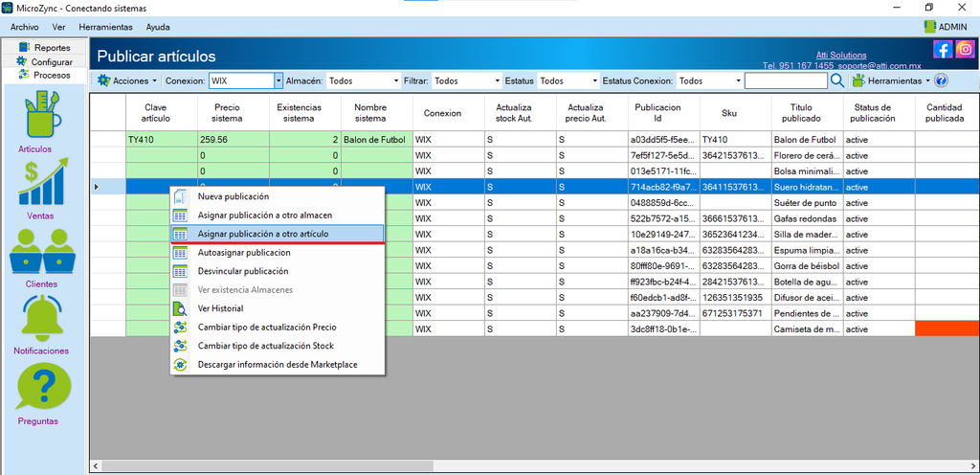Viewport: 980px width, 475px height.
Task: Select the 259.56 price cell
Action: [234, 140]
